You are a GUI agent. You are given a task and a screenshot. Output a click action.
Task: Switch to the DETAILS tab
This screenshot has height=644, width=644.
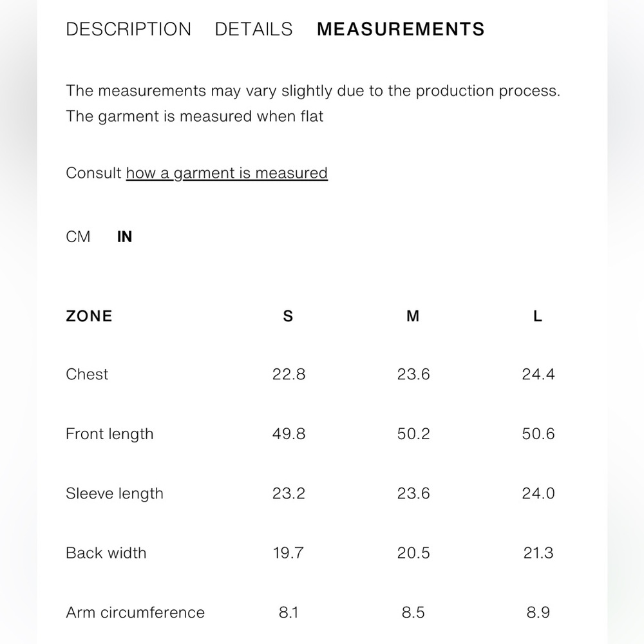pos(254,29)
